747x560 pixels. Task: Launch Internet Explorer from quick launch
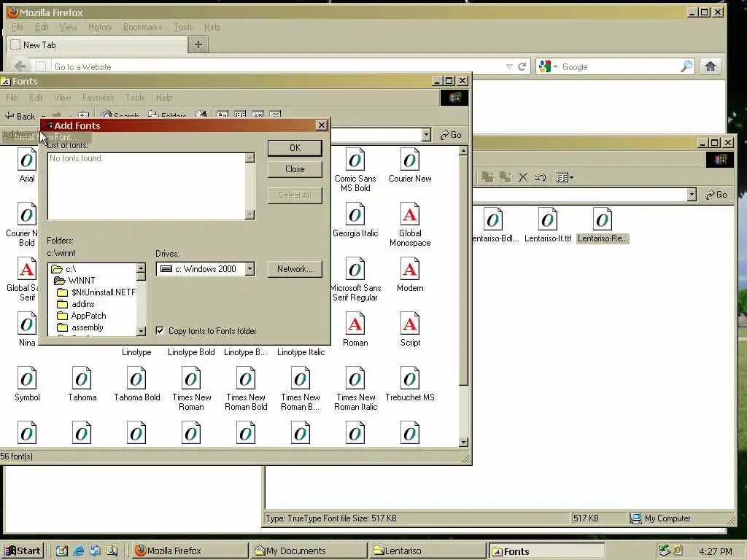click(x=79, y=551)
